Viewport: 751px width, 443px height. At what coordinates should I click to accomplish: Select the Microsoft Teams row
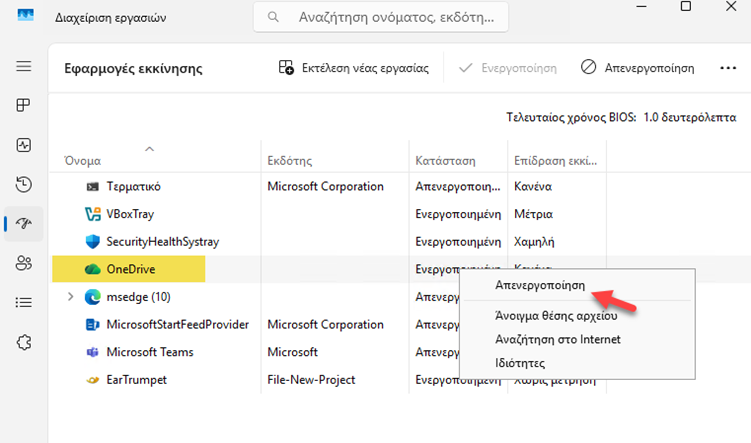tap(150, 352)
